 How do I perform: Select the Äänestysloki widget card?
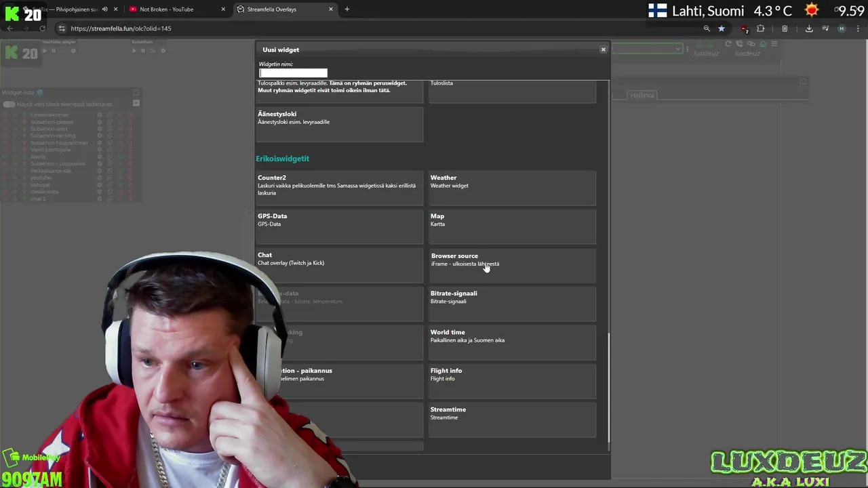(x=339, y=124)
